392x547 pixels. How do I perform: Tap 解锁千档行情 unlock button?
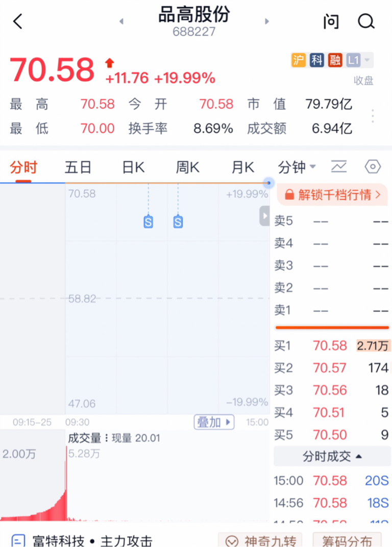(332, 194)
